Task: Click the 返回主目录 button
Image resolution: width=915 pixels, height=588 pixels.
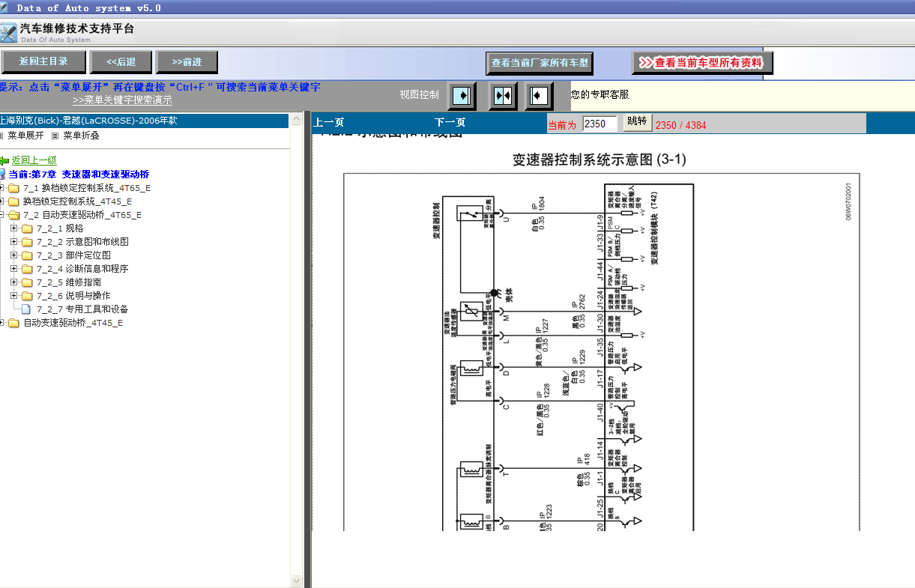Action: (x=43, y=62)
